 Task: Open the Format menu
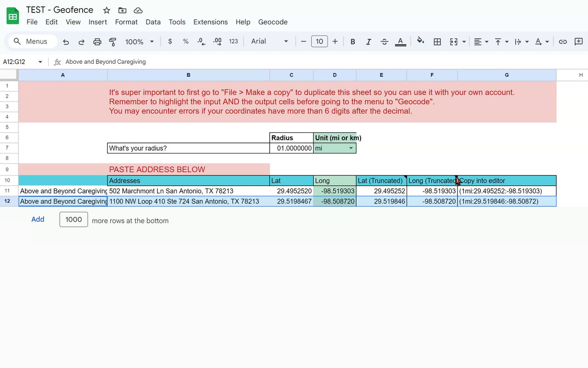tap(126, 22)
